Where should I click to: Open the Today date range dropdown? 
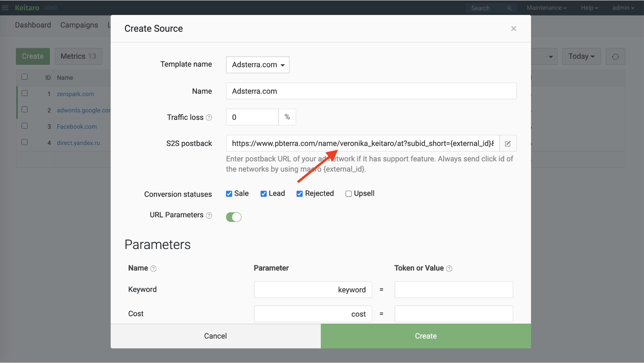click(581, 56)
